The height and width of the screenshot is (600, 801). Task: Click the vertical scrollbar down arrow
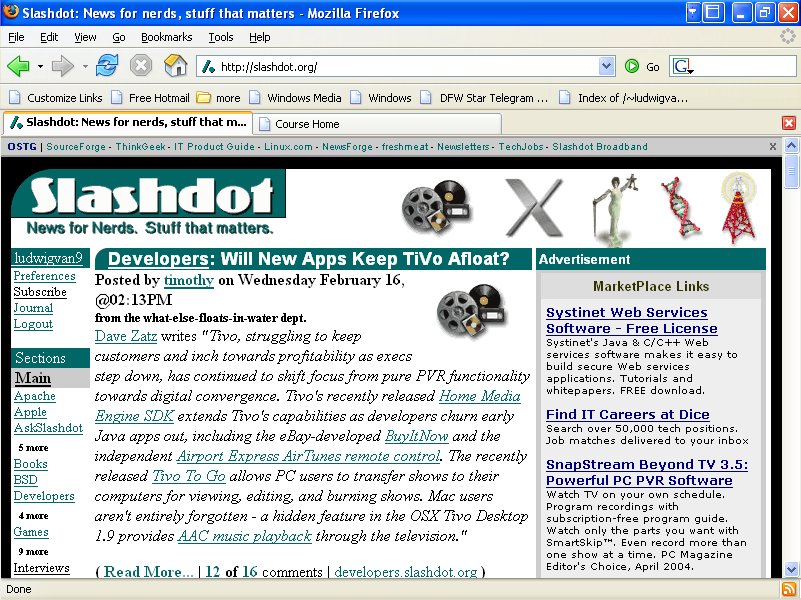click(x=791, y=569)
